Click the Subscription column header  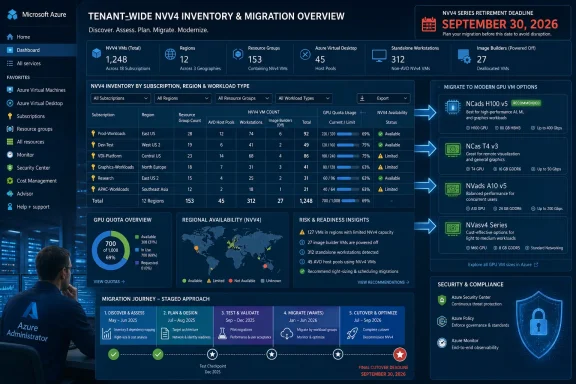[x=103, y=115]
